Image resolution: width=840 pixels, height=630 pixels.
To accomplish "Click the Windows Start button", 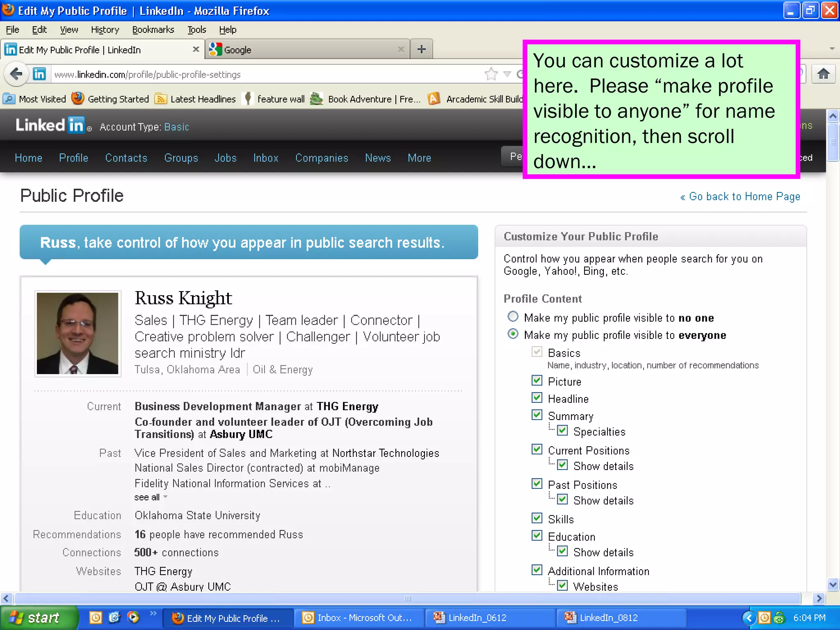I will pyautogui.click(x=39, y=618).
